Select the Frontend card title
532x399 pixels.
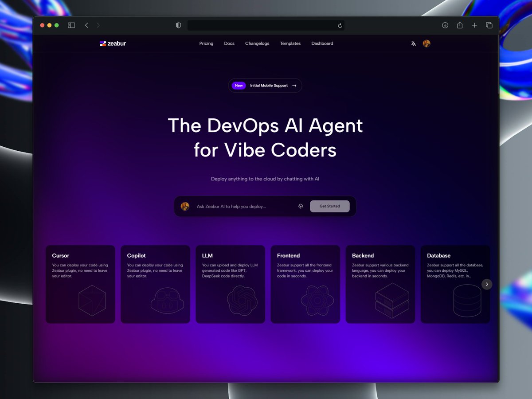point(289,255)
